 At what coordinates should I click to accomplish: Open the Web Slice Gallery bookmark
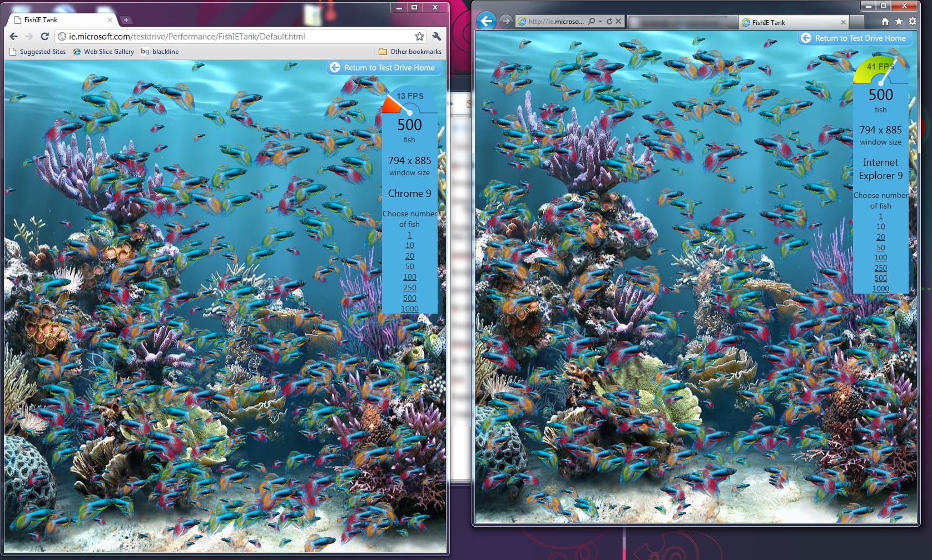coord(103,52)
